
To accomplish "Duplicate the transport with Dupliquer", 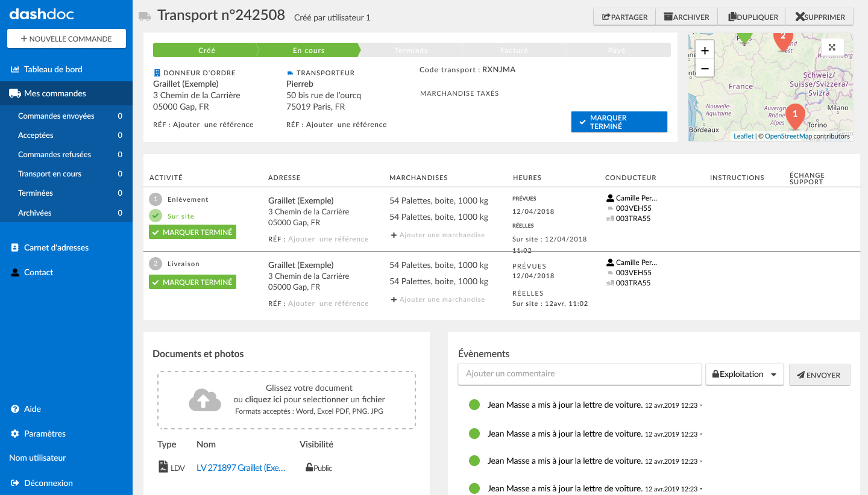I will pyautogui.click(x=753, y=17).
